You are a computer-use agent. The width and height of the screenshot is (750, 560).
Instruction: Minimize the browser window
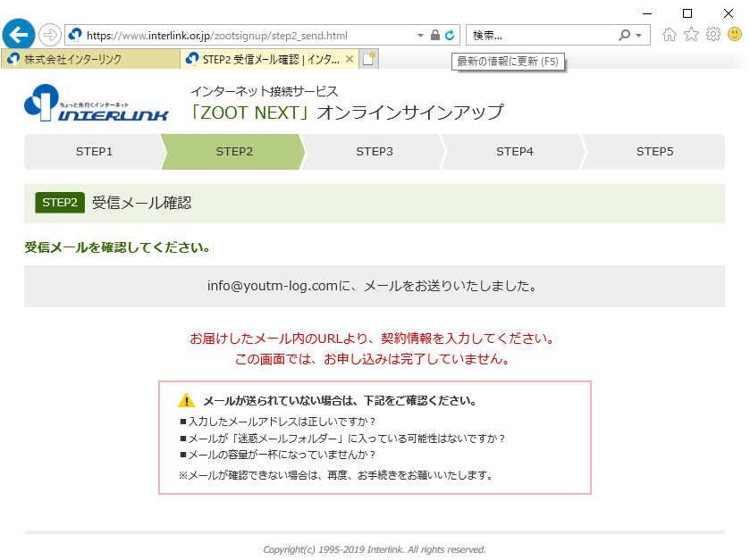click(647, 13)
